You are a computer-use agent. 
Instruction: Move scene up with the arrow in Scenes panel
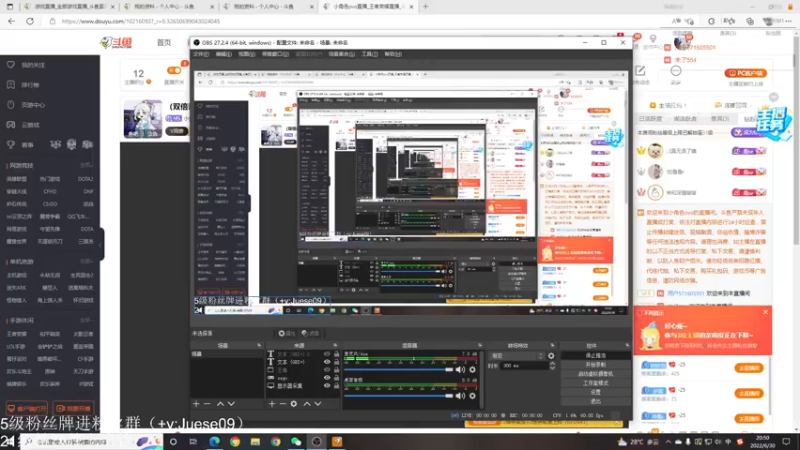tap(220, 404)
